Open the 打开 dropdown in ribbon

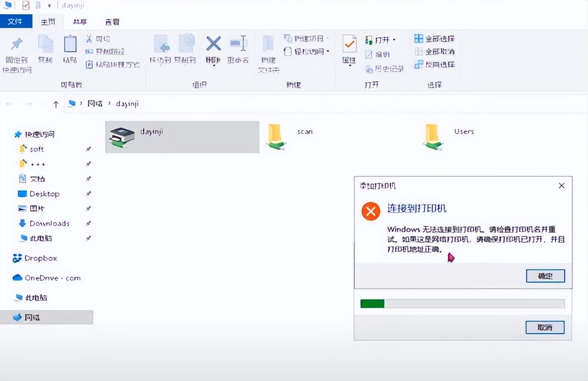[x=380, y=40]
